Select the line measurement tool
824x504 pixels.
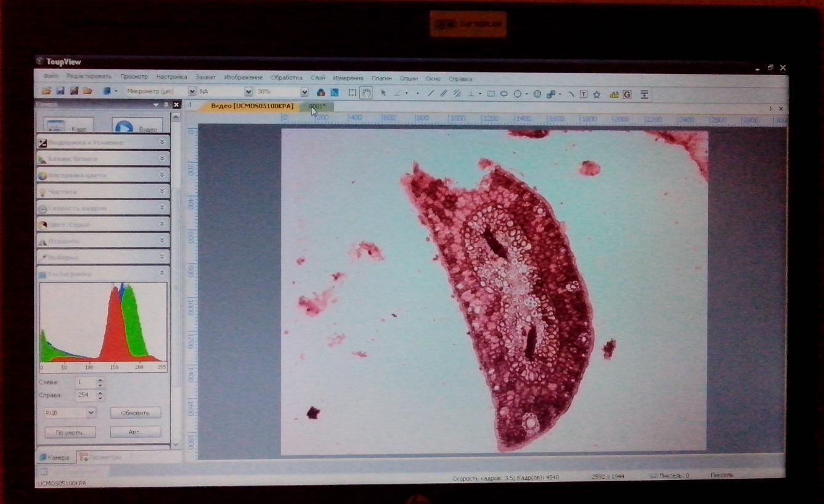[x=431, y=94]
